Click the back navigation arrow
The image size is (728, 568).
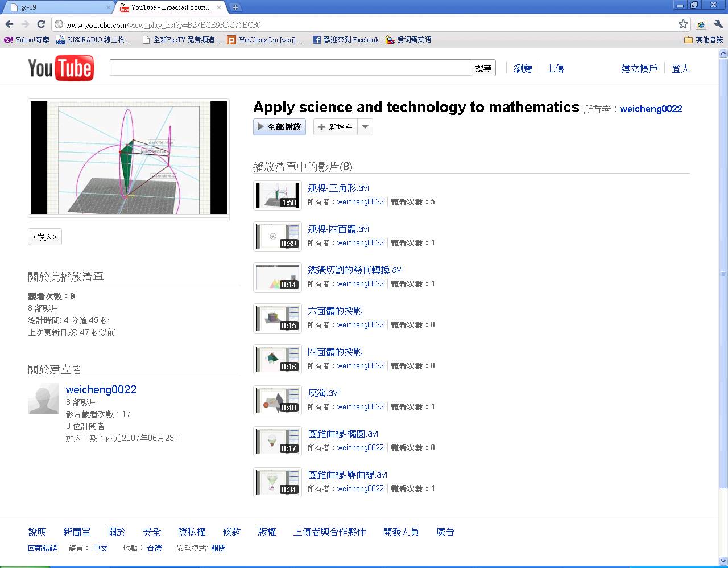tap(9, 24)
